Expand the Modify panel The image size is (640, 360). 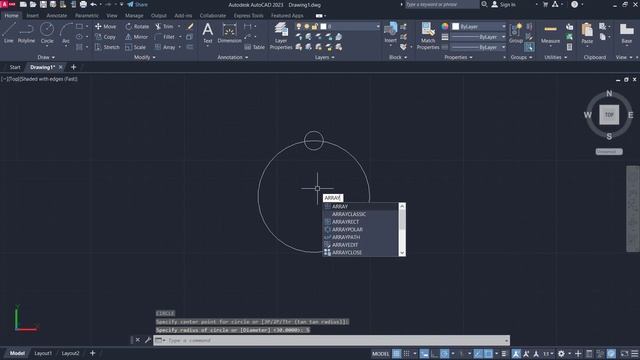point(145,58)
